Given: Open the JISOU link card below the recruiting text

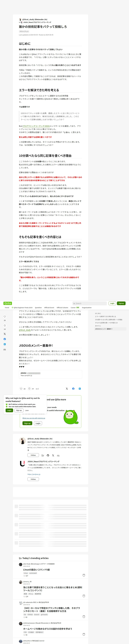Looking at the screenshot, I should click(51, 374).
